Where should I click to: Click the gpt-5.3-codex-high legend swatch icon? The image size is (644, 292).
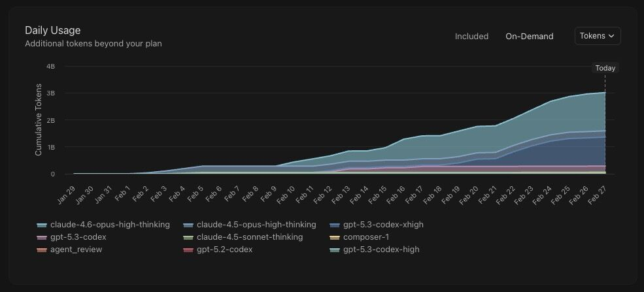click(335, 250)
